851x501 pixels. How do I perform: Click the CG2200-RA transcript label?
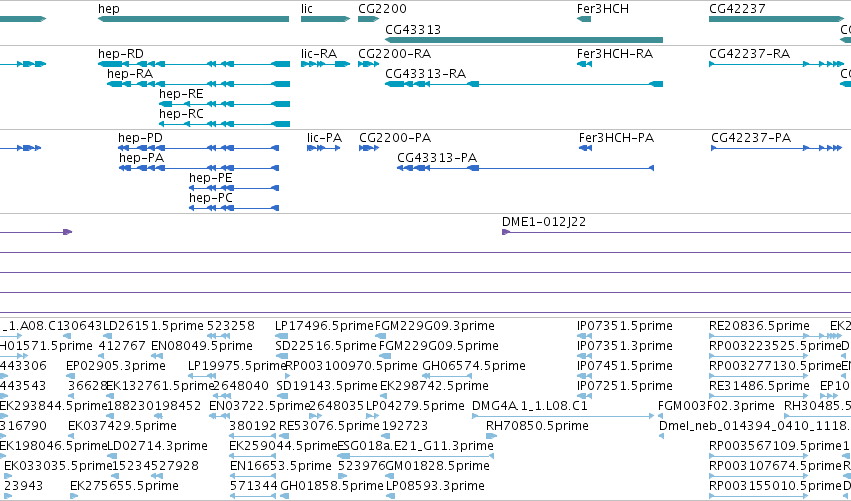pos(395,54)
